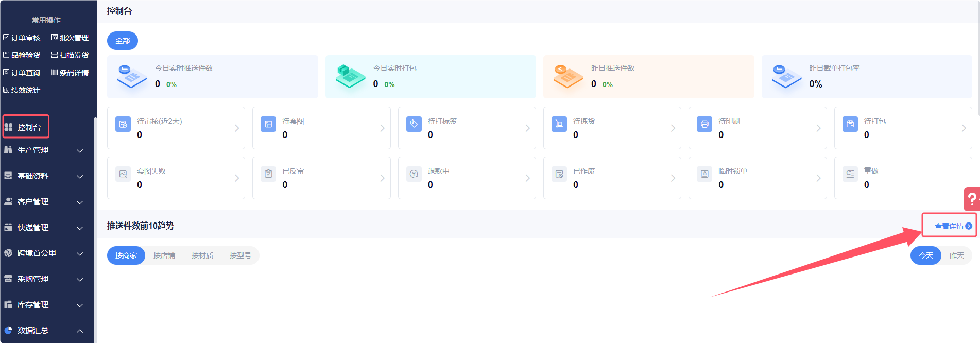The image size is (980, 343).
Task: Open the 昨日推送件数 card
Action: 649,77
